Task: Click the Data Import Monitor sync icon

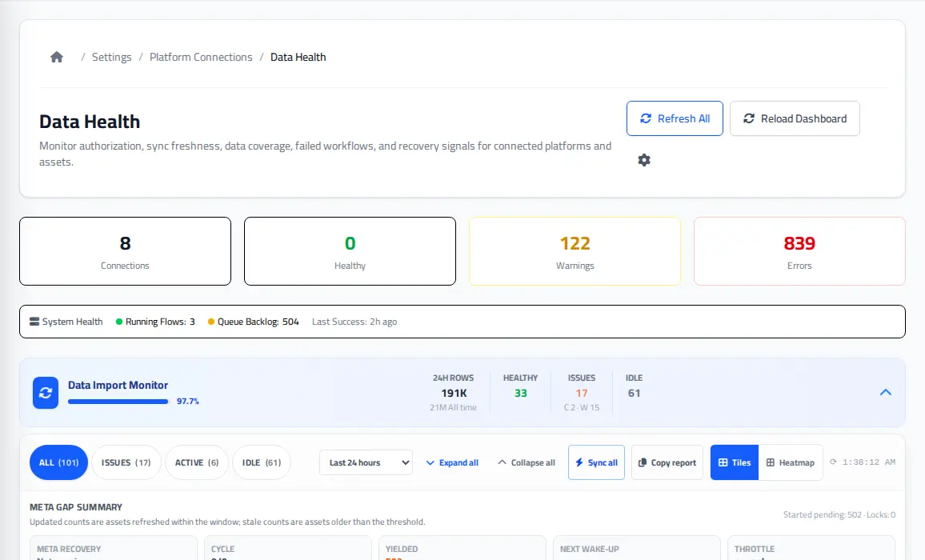Action: pyautogui.click(x=46, y=393)
